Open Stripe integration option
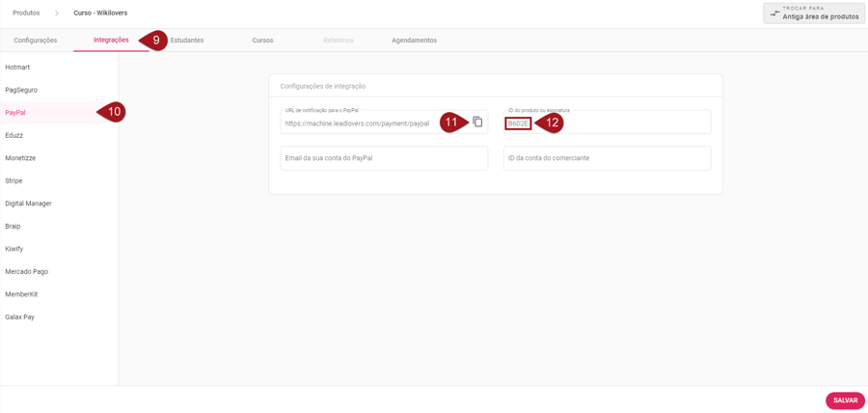The image size is (868, 413). coord(14,180)
